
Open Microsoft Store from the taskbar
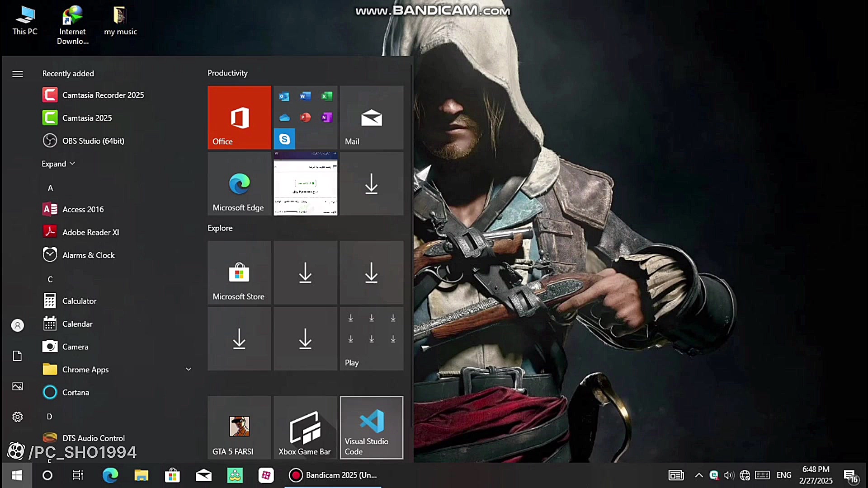172,475
